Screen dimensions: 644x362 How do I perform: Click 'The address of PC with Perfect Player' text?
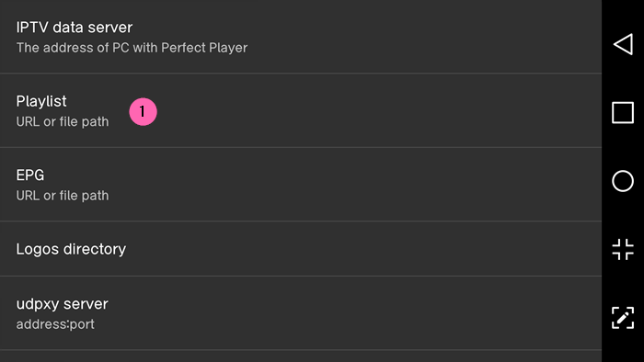click(x=132, y=48)
